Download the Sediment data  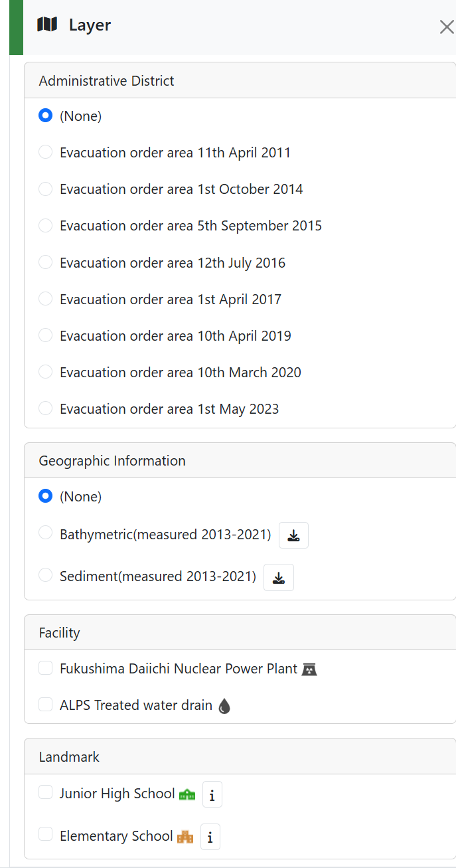pos(279,577)
